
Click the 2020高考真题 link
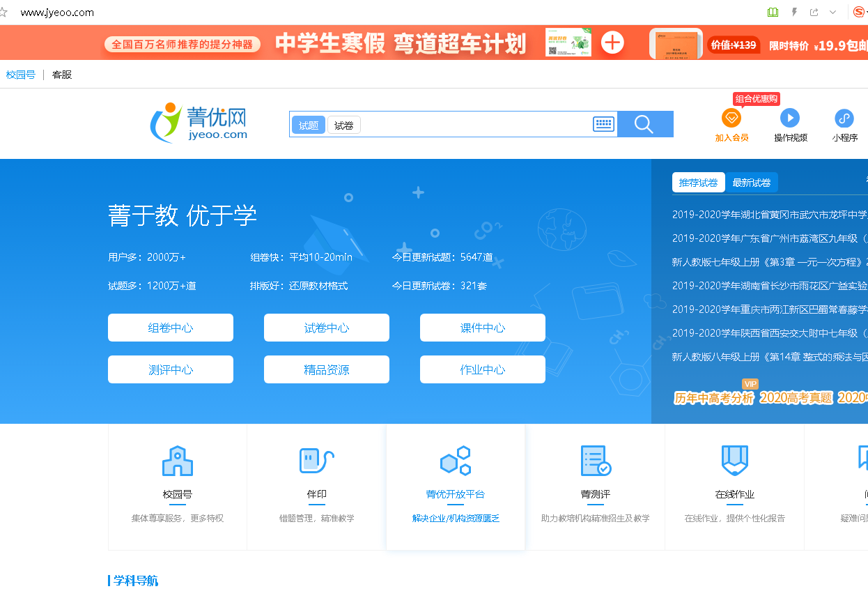796,398
